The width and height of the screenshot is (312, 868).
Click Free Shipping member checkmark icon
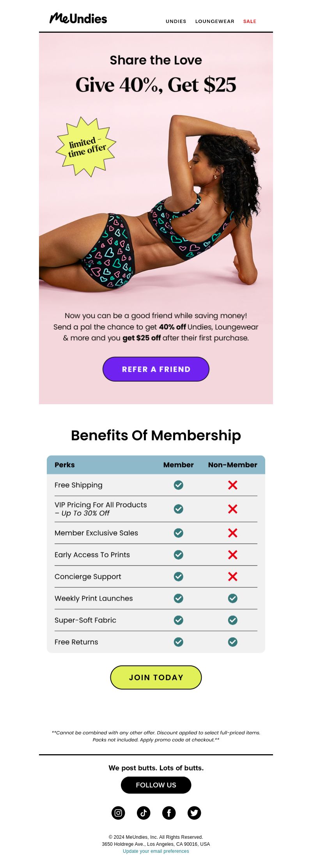click(x=179, y=485)
